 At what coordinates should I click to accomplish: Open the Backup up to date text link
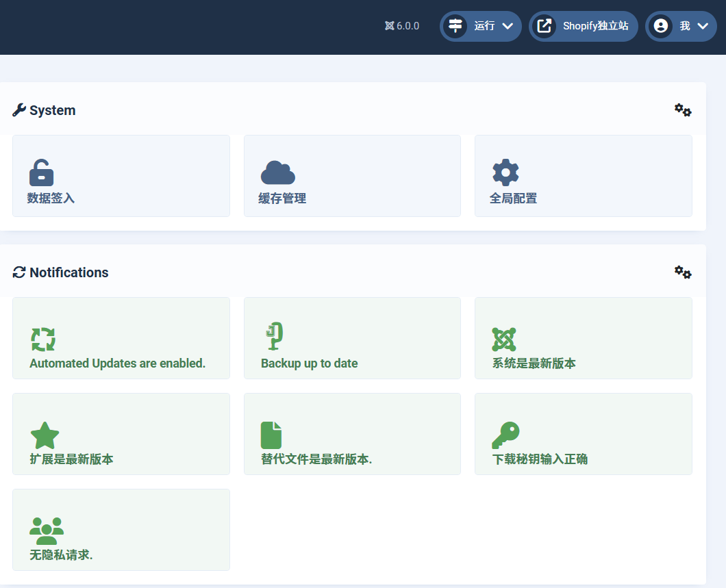tap(309, 363)
